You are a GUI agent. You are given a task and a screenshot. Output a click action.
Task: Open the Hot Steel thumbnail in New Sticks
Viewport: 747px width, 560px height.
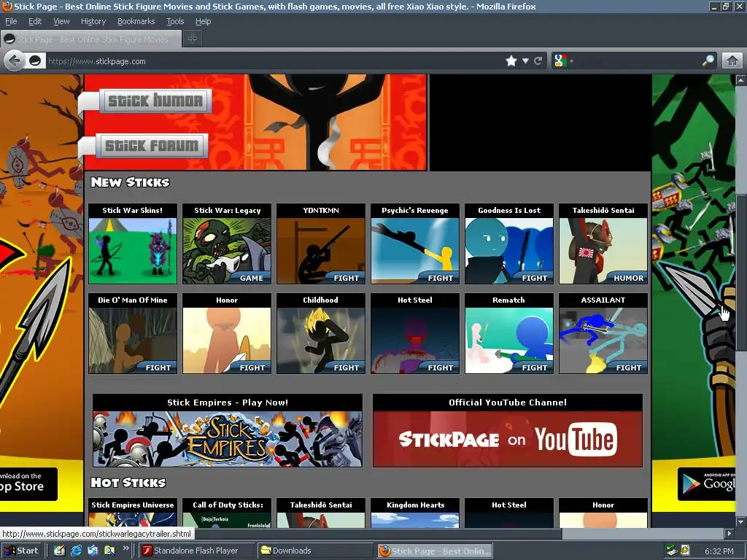click(x=415, y=333)
